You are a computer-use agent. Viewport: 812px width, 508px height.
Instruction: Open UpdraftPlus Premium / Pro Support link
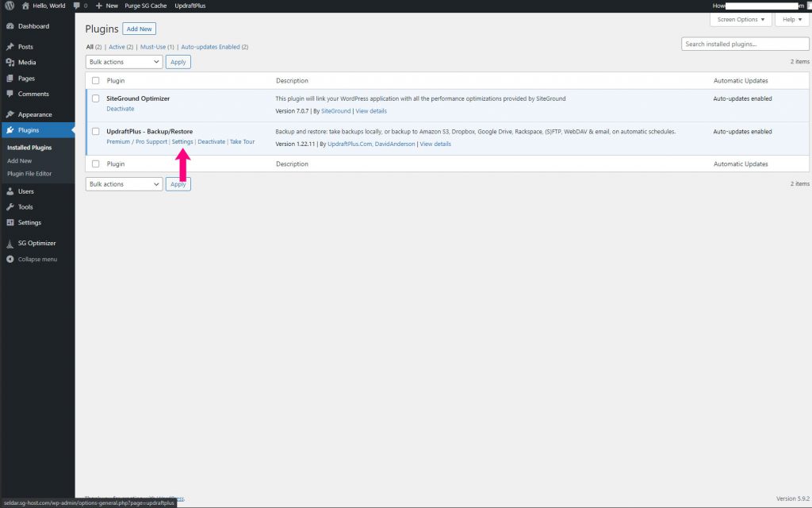pos(136,141)
